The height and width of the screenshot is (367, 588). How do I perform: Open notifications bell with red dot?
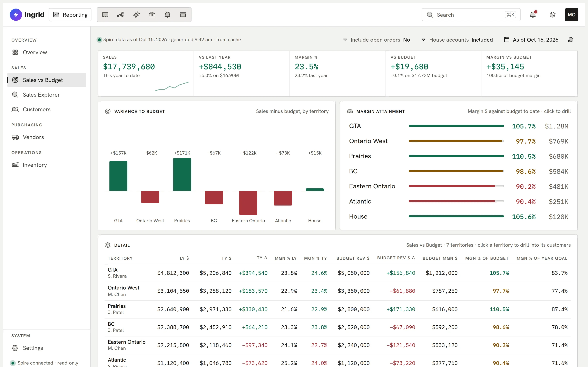coord(533,15)
